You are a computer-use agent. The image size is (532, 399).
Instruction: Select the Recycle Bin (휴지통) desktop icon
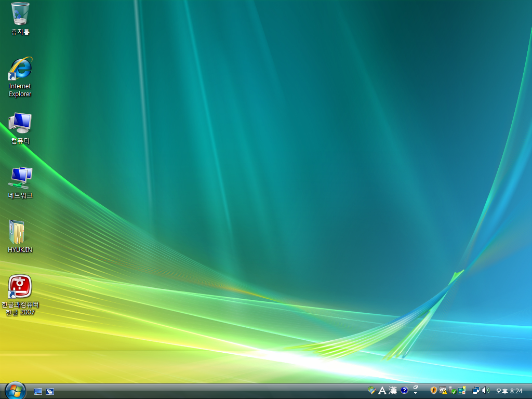pyautogui.click(x=20, y=19)
